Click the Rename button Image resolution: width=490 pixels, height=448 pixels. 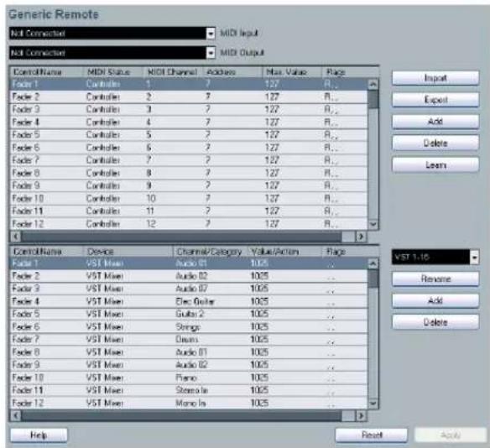435,279
